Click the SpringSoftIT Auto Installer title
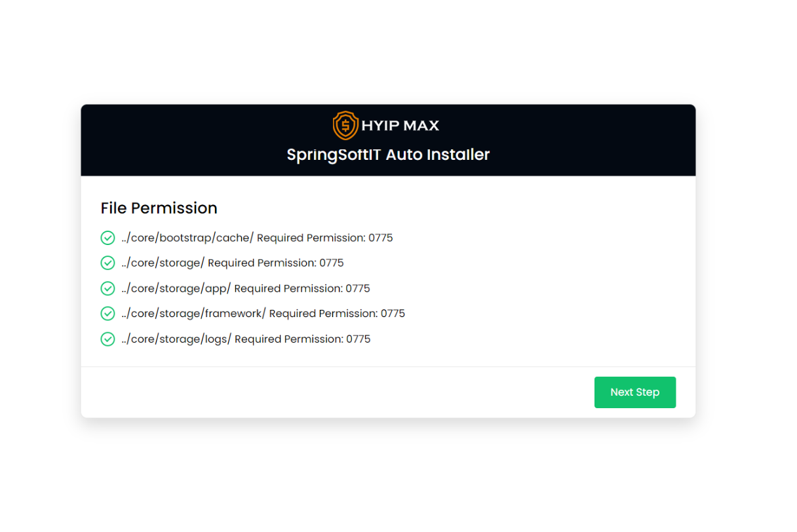Image resolution: width=797 pixels, height=532 pixels. [x=388, y=155]
